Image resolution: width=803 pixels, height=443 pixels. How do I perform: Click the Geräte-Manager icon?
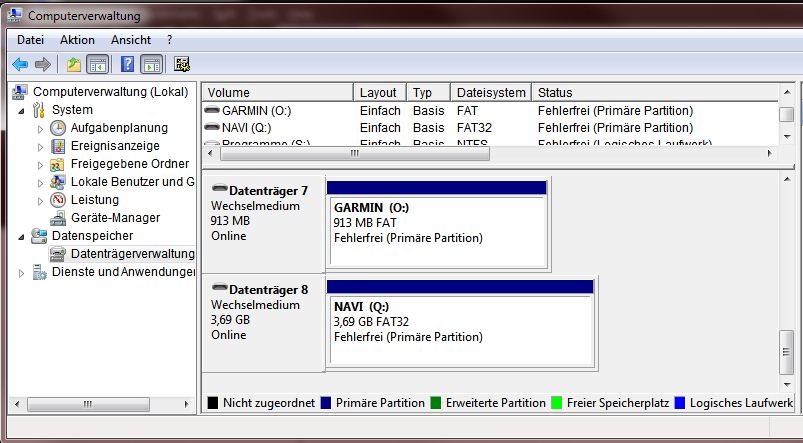pos(58,218)
